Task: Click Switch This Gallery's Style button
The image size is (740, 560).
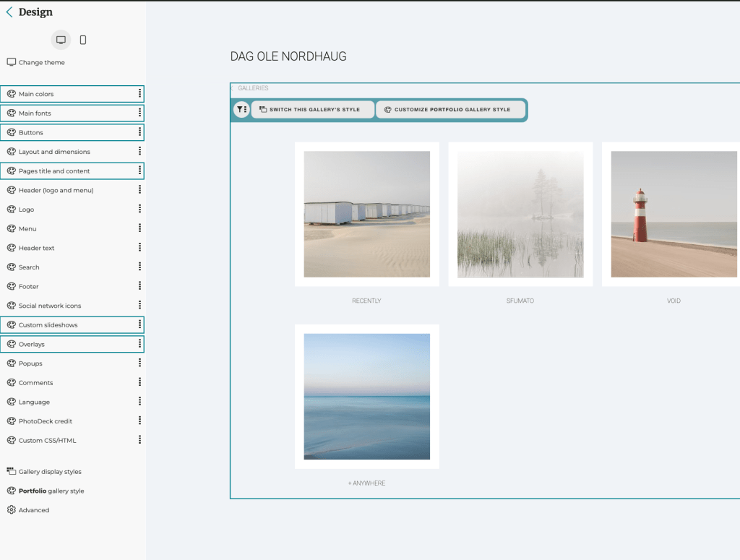Action: pyautogui.click(x=313, y=110)
